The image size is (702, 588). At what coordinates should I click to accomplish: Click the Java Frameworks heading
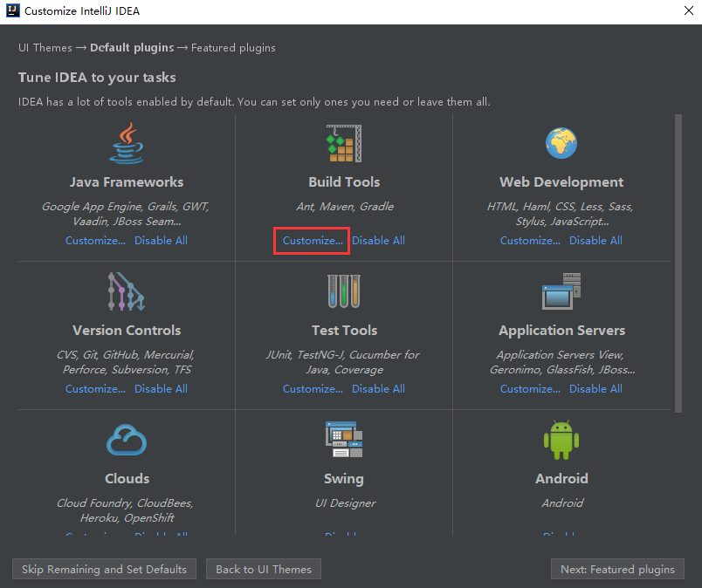click(x=127, y=182)
